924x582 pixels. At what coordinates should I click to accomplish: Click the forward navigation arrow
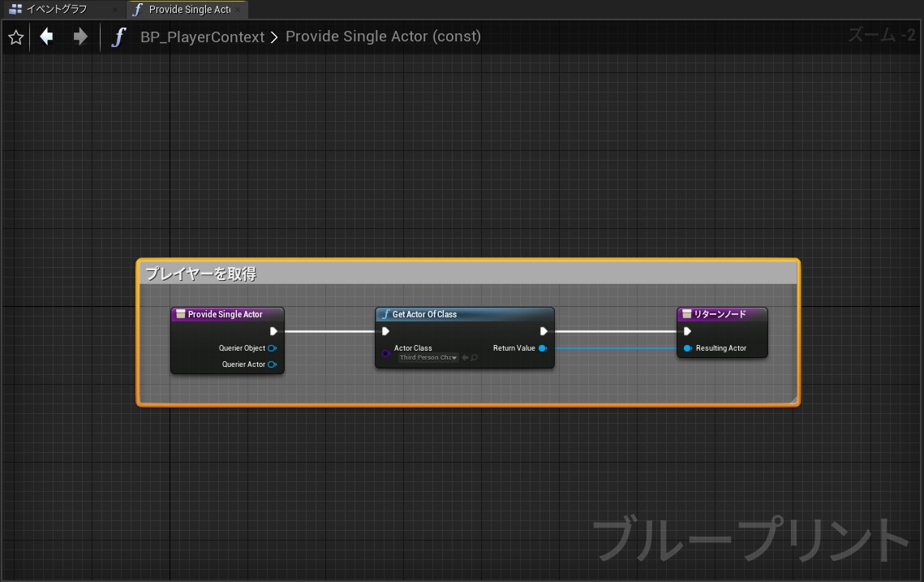tap(78, 37)
